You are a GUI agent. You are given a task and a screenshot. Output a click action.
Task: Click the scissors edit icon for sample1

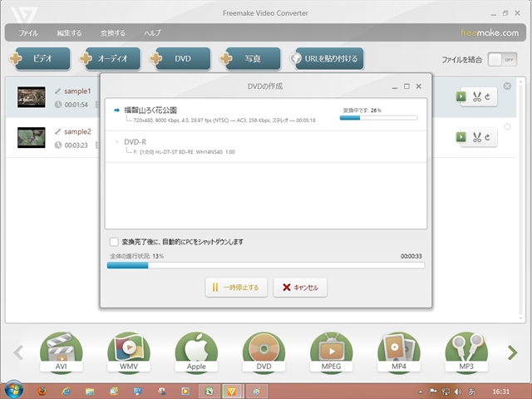476,96
